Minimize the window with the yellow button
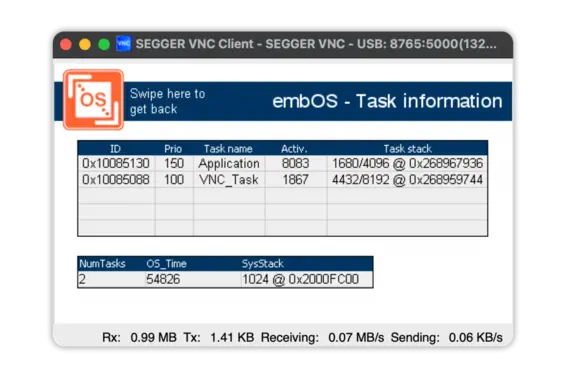Screen dimensions: 566x378 [x=85, y=44]
